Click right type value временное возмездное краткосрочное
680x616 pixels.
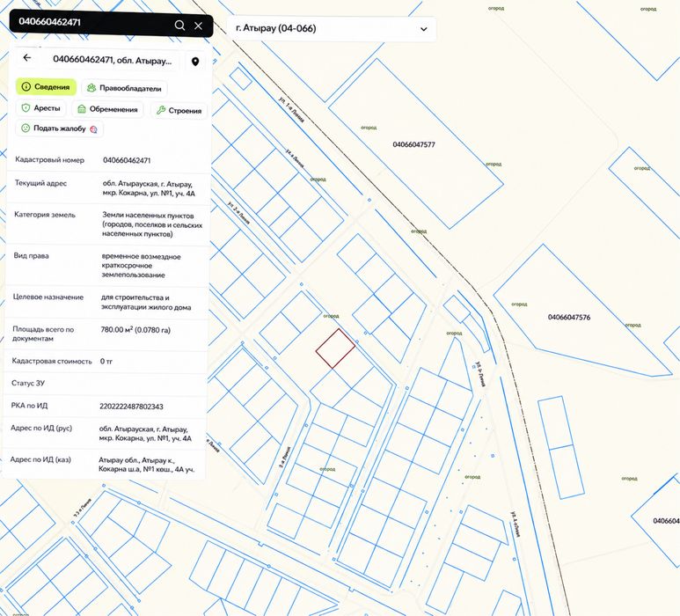(x=141, y=266)
